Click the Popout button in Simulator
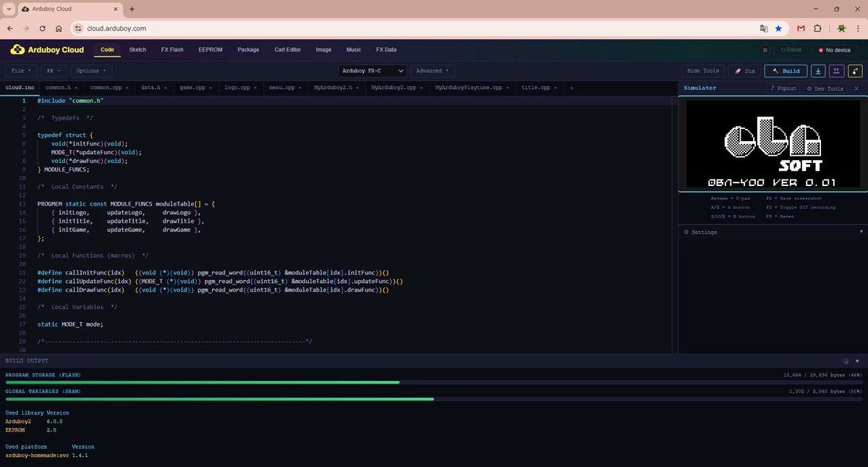The height and width of the screenshot is (467, 868). [x=783, y=88]
